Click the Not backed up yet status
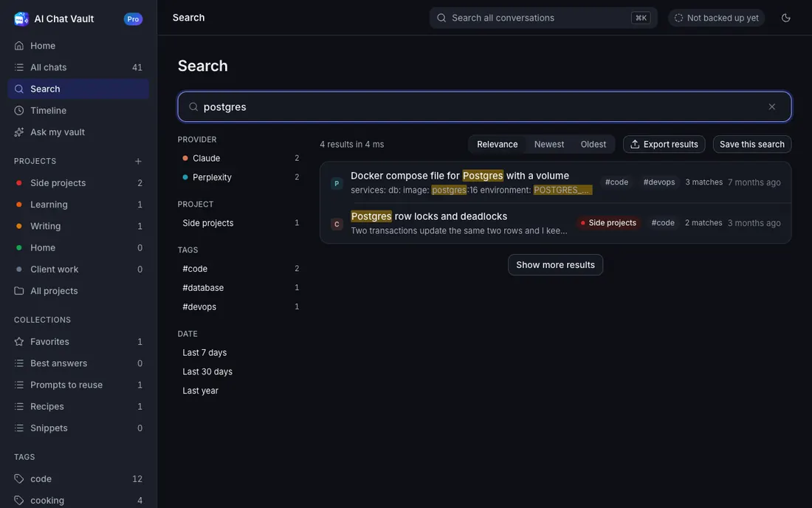The width and height of the screenshot is (812, 508). click(716, 18)
